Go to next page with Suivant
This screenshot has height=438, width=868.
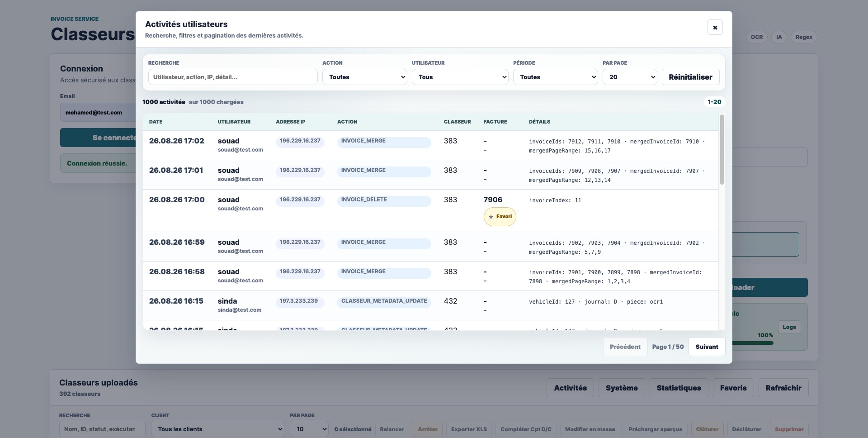coord(707,347)
